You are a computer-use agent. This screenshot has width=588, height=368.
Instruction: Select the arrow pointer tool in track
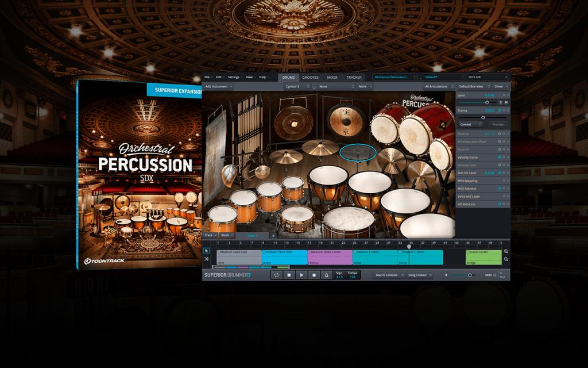[x=206, y=251]
